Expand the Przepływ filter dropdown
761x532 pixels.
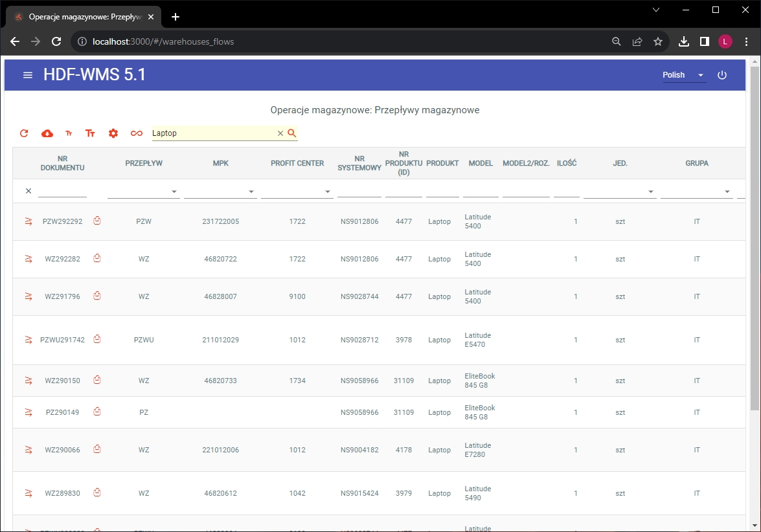tap(174, 192)
